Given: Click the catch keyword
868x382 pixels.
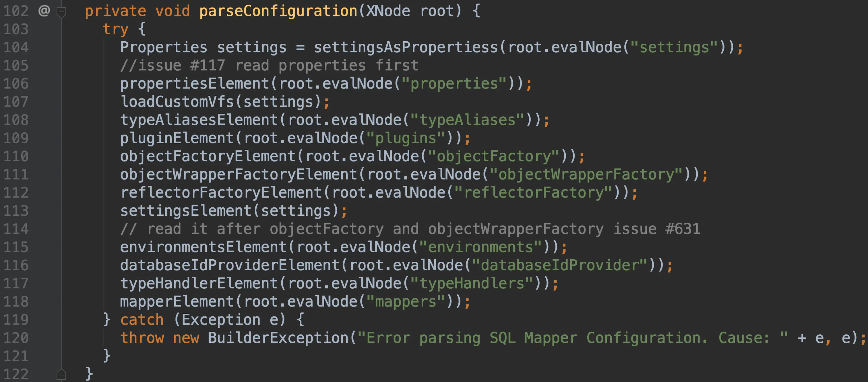Looking at the screenshot, I should [x=142, y=320].
